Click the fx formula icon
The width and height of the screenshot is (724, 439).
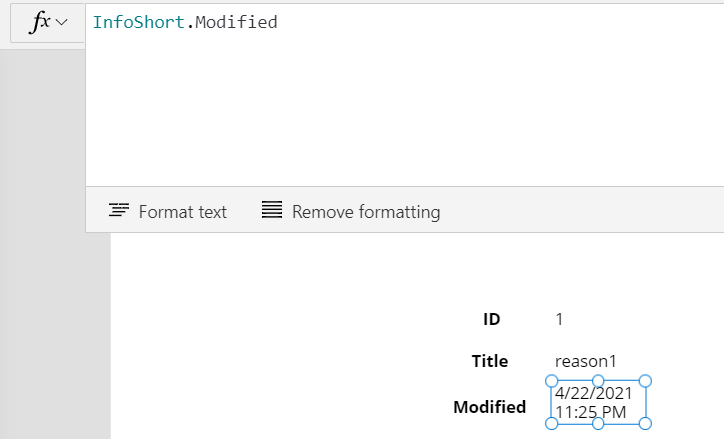point(40,22)
